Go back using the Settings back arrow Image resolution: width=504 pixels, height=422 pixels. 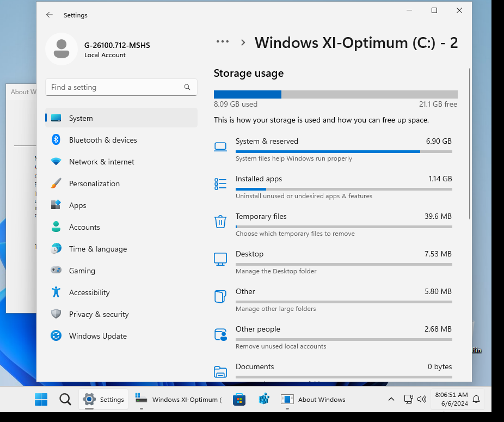pos(49,15)
